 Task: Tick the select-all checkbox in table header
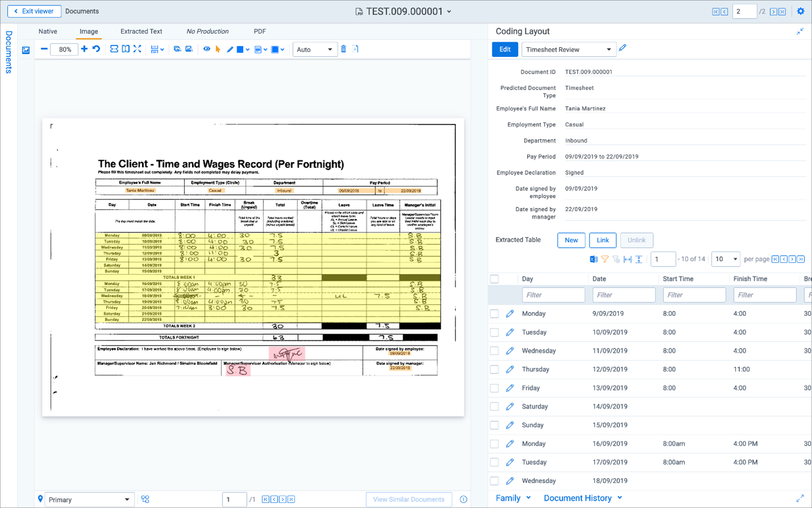pos(495,279)
